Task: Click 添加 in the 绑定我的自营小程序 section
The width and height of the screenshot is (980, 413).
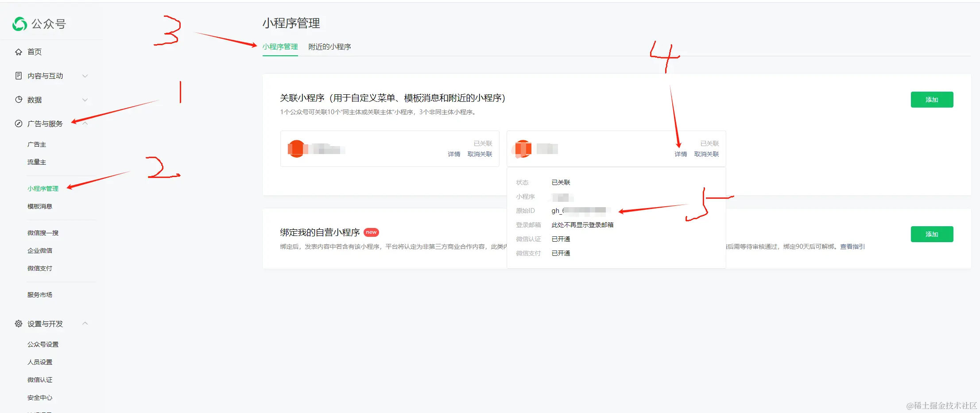Action: (x=932, y=234)
